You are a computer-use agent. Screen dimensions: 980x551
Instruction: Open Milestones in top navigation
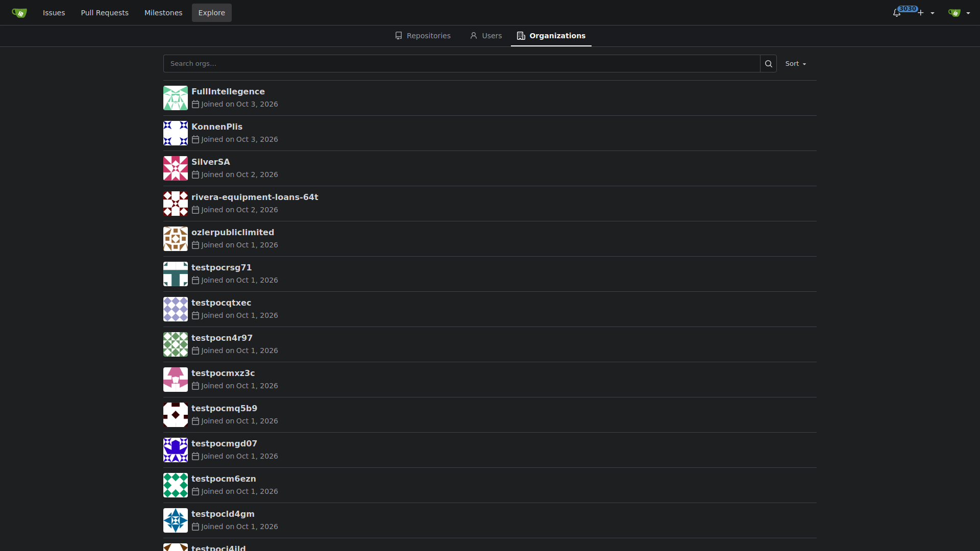tap(163, 13)
